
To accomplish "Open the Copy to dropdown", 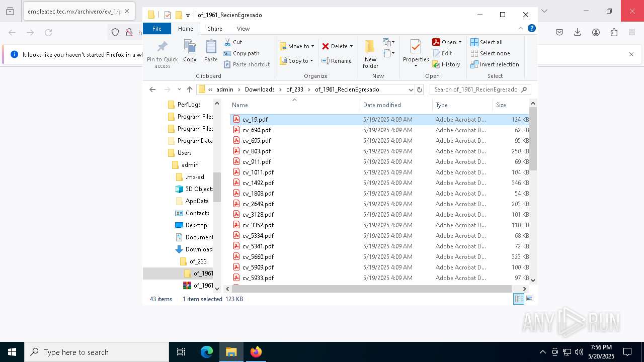I will [x=296, y=61].
